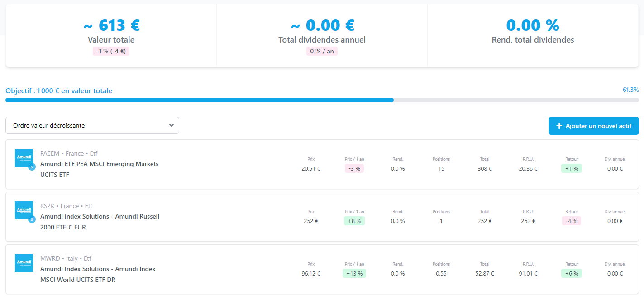Click MWRD • Italy • Etf ticker line
Viewport: 644px width, 300px height.
coord(66,258)
